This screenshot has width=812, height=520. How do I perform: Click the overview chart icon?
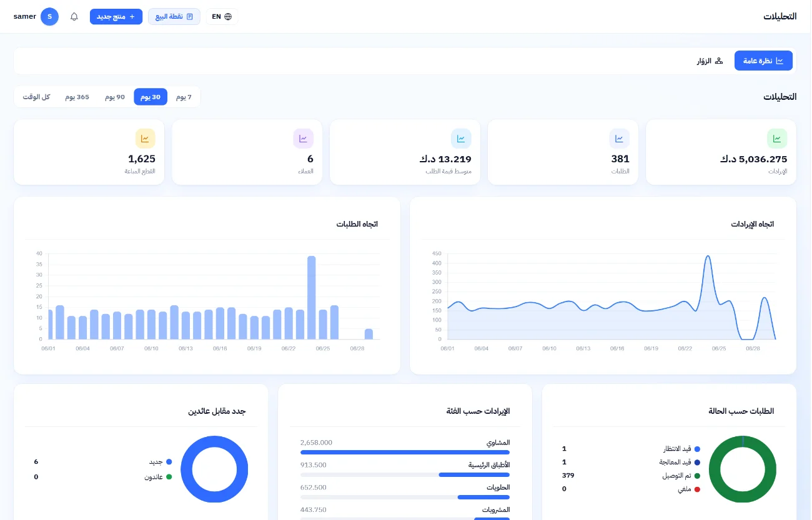pos(780,61)
